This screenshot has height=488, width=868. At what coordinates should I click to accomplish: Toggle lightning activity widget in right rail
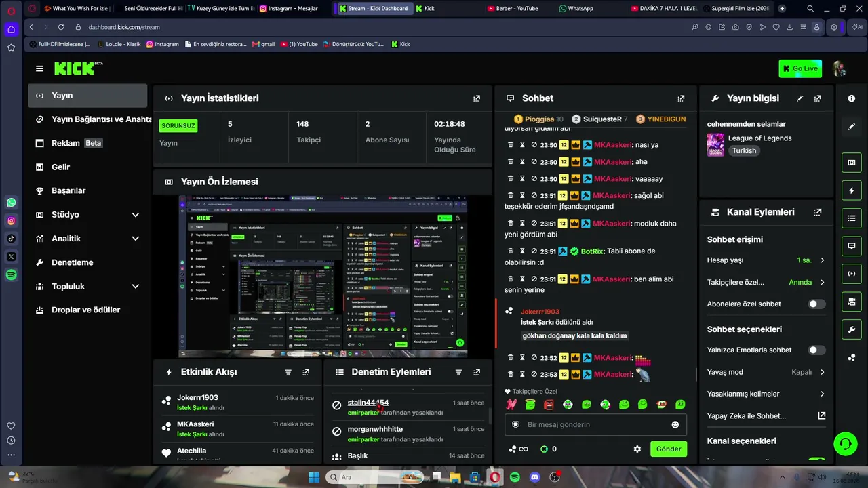coord(852,190)
